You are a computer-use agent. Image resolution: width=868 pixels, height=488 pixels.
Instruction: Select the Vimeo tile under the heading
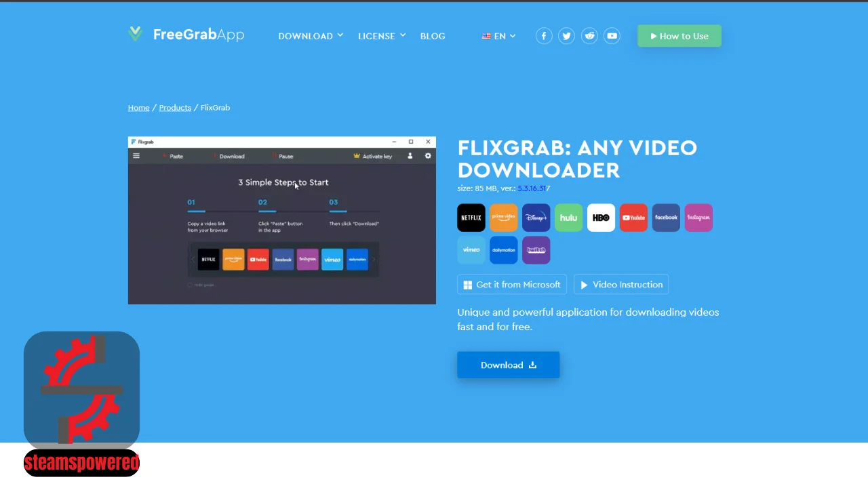pos(471,250)
